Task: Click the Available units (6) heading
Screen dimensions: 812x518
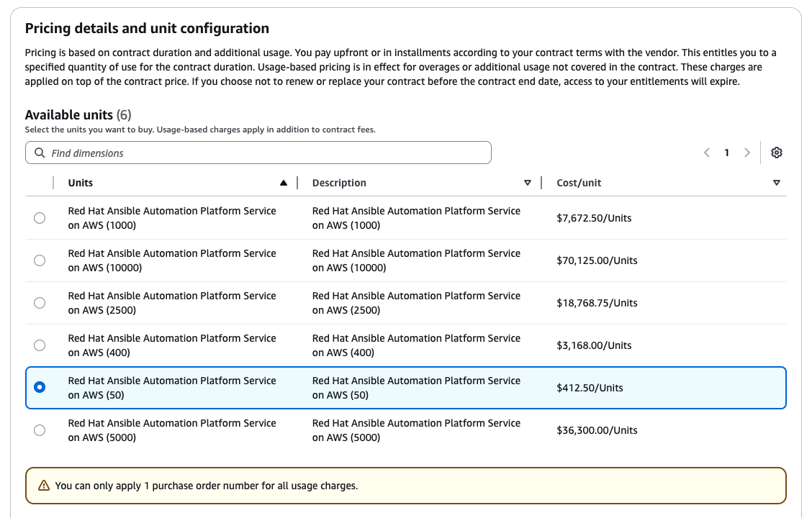Action: [78, 114]
